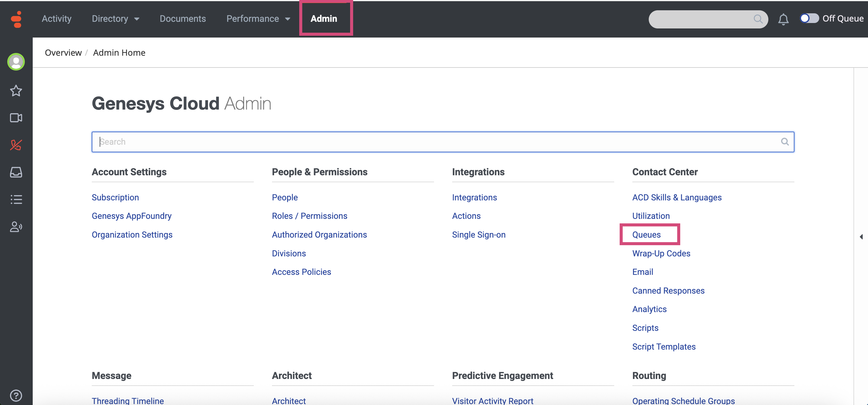Open the help question mark icon
Screen dimensions: 868x405
[16, 395]
